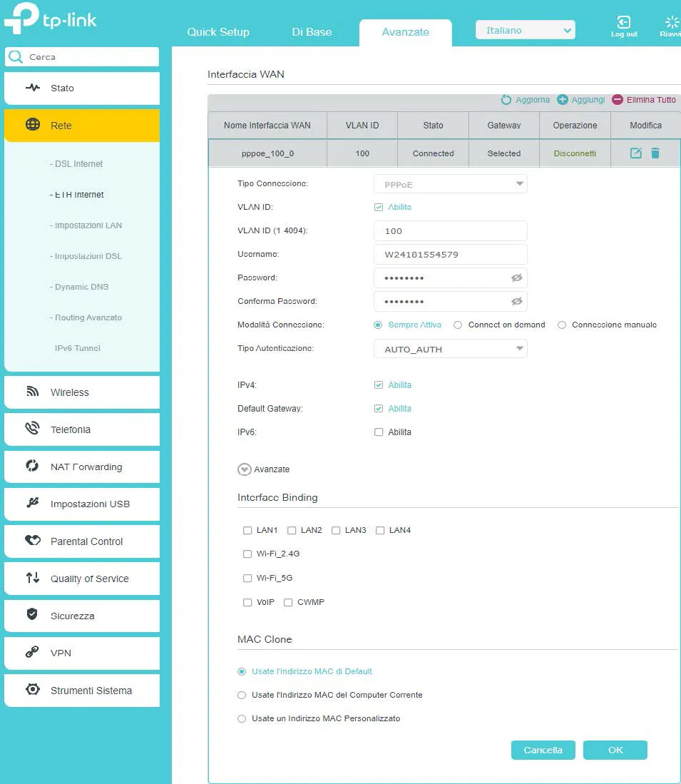
Task: Click the Aggiungi plus icon
Action: tap(563, 100)
